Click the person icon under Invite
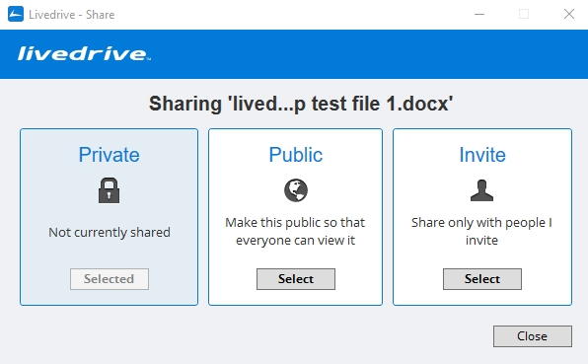The image size is (588, 364). [481, 190]
